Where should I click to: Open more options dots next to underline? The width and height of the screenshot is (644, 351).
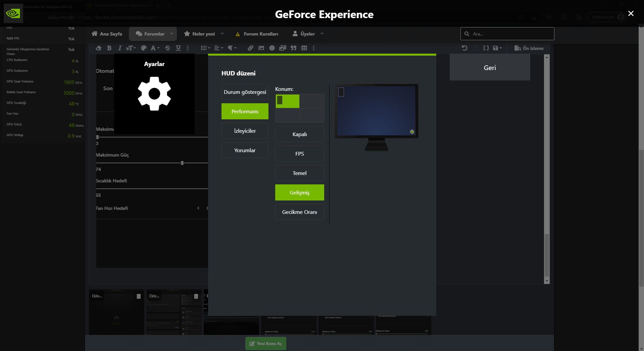point(188,48)
